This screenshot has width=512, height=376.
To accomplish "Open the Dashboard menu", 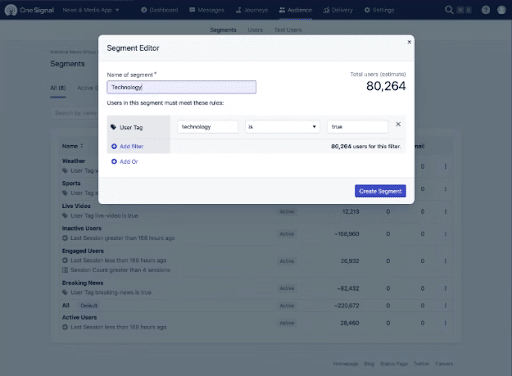I will point(160,10).
